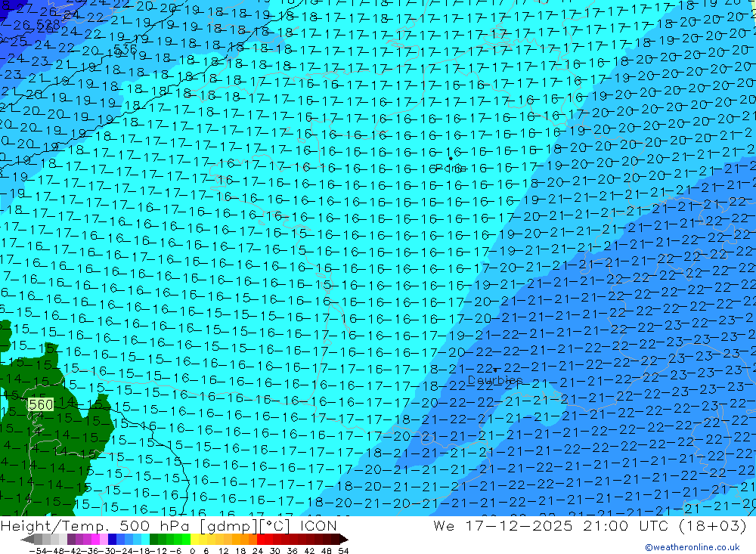Click the 560 contour height label
This screenshot has width=756, height=554.
click(x=41, y=404)
